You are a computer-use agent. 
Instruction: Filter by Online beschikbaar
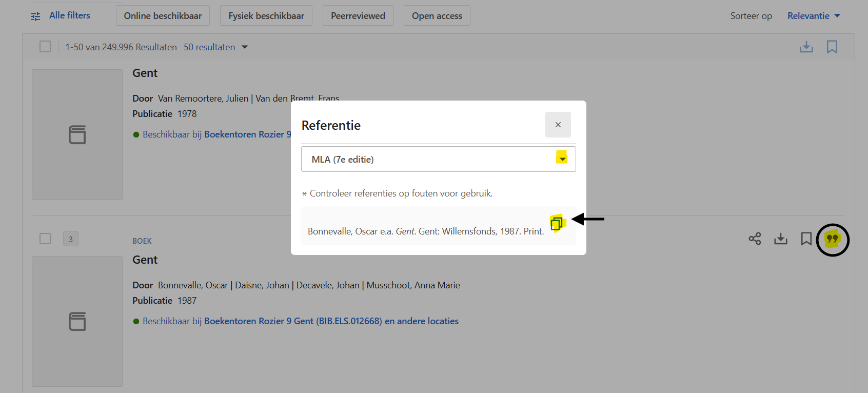[x=163, y=16]
